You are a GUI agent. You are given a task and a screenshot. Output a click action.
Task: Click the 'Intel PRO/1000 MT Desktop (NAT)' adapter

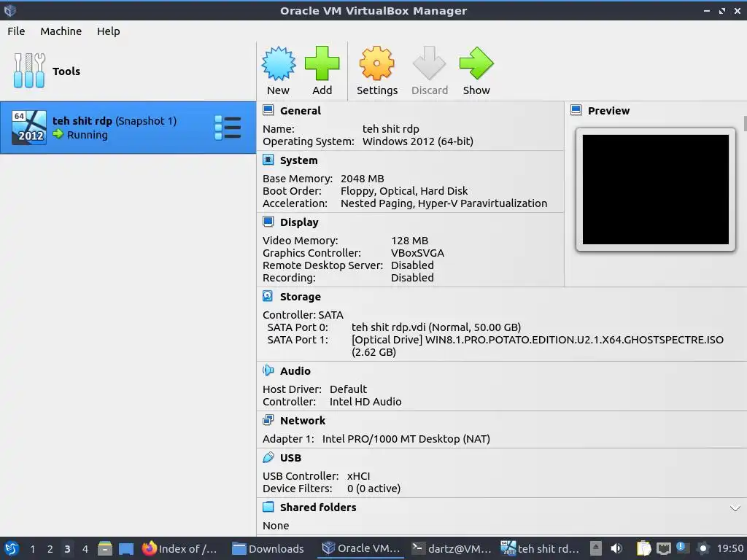406,438
